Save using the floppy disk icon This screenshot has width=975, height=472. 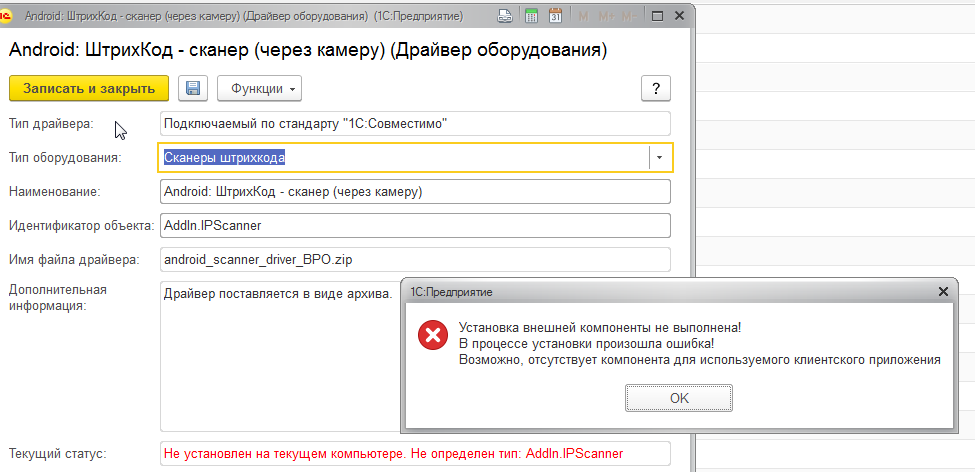[x=193, y=88]
